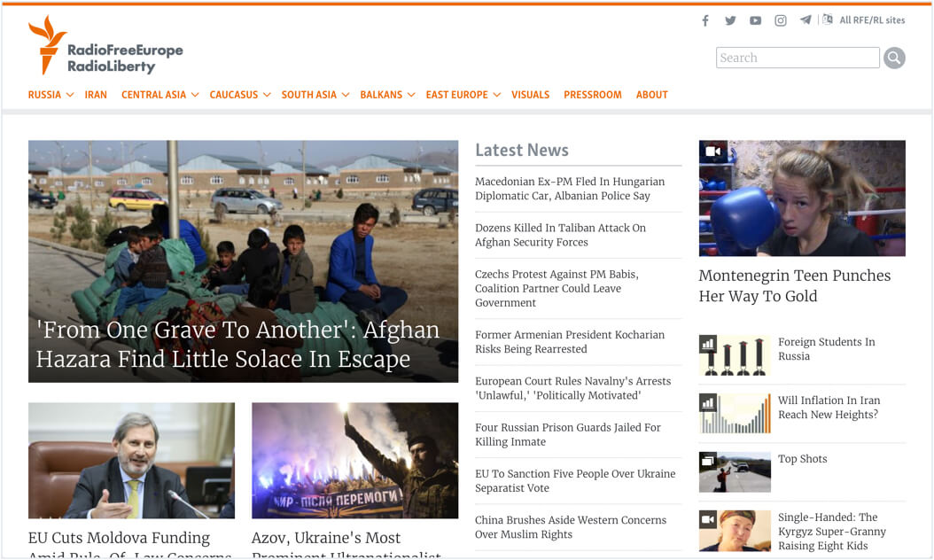Click video icon on boxing teen thumbnail
The height and width of the screenshot is (560, 934).
click(713, 152)
